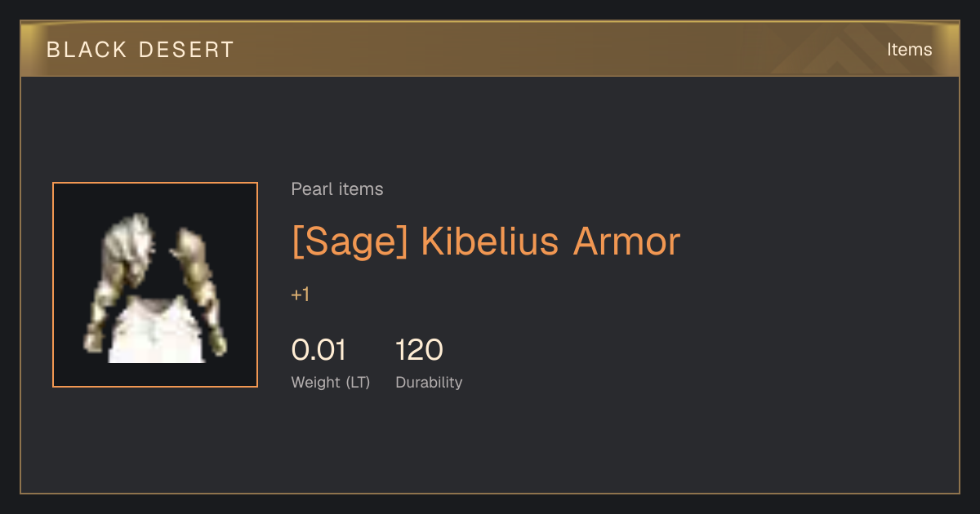This screenshot has height=514, width=980.
Task: Click the Kibelius Armor item icon
Action: (x=155, y=285)
